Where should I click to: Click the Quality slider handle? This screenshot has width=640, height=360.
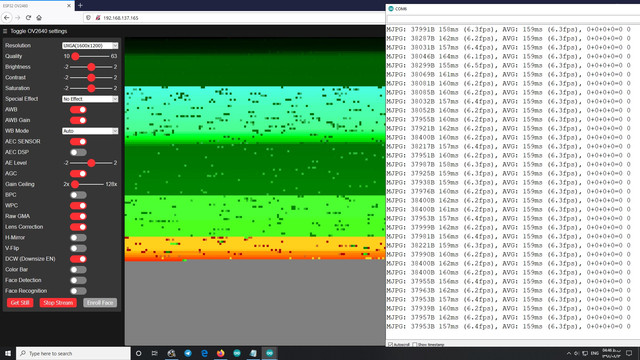point(75,56)
